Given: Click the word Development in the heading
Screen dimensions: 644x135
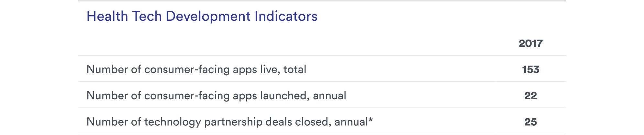Looking at the screenshot, I should [x=208, y=17].
